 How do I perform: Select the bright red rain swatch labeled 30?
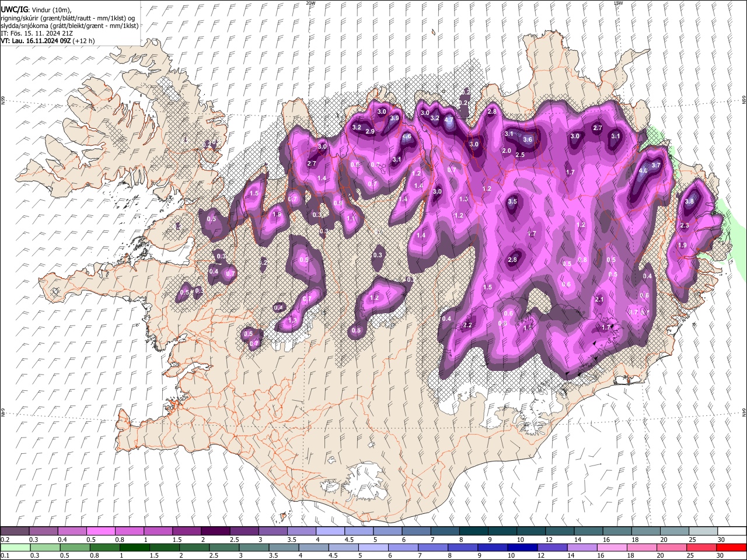tap(731, 548)
